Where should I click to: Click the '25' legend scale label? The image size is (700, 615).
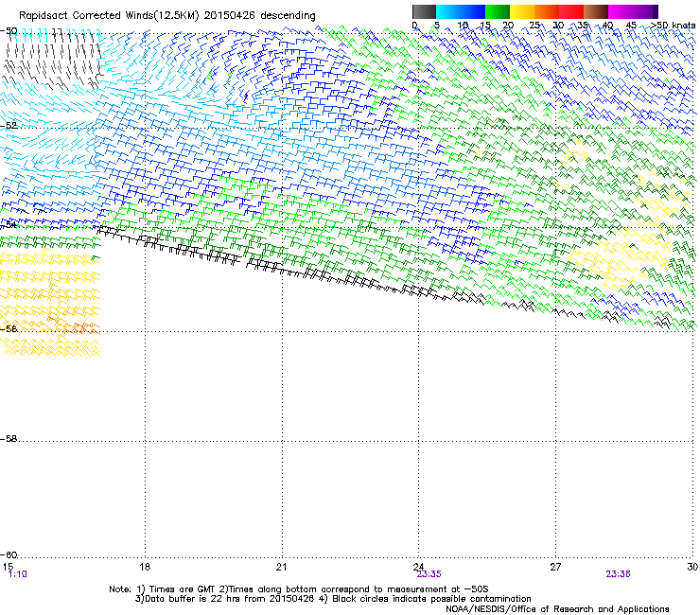(x=534, y=26)
